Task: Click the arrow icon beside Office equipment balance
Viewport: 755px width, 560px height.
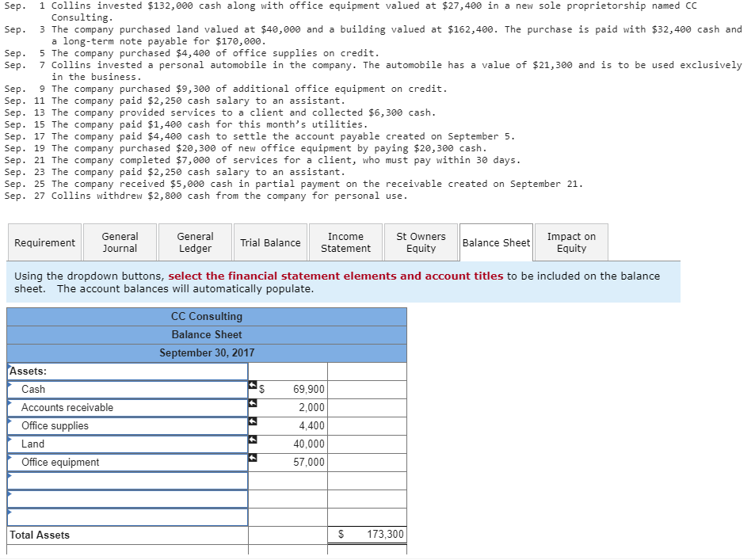Action: coord(252,459)
